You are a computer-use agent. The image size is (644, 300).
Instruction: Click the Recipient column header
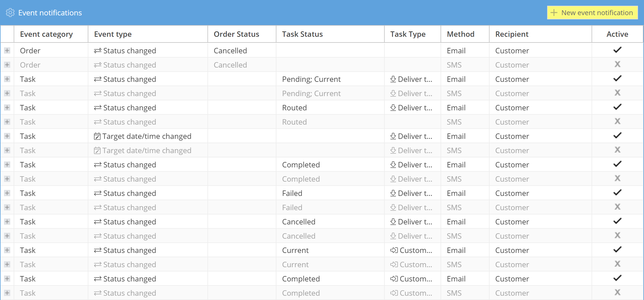pyautogui.click(x=512, y=34)
